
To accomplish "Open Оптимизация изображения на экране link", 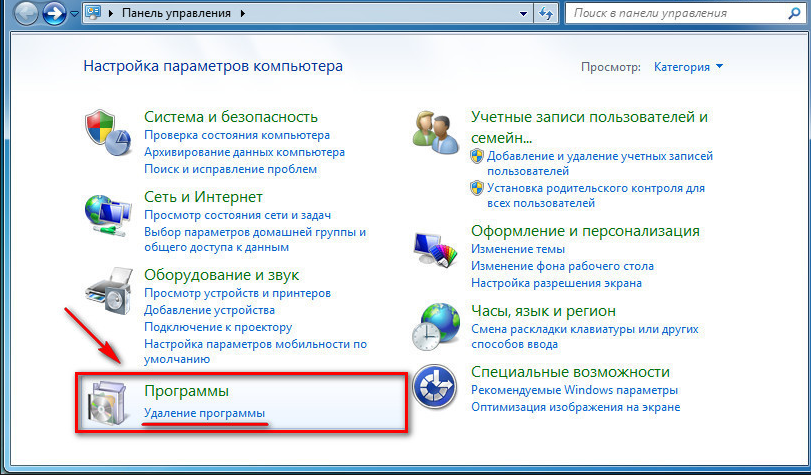I will click(575, 407).
